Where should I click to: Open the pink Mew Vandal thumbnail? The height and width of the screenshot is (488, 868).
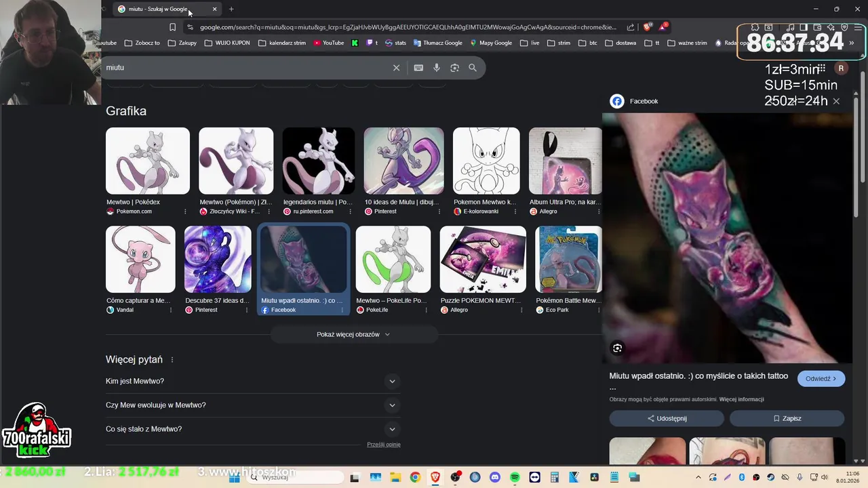point(140,260)
